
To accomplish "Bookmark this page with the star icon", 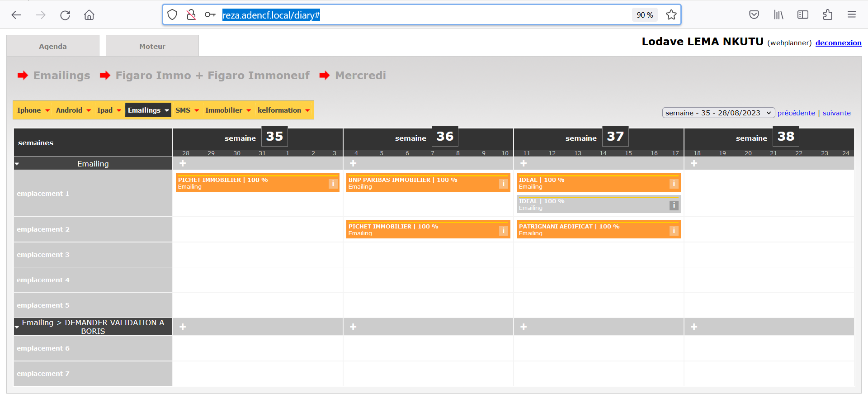I will pos(671,15).
